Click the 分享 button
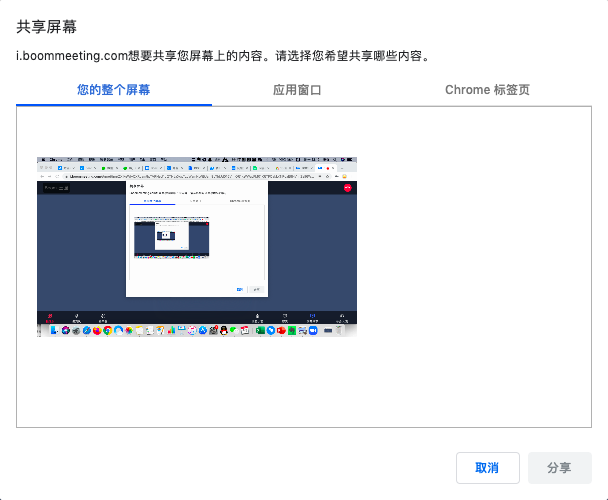This screenshot has height=500, width=608. pos(560,468)
